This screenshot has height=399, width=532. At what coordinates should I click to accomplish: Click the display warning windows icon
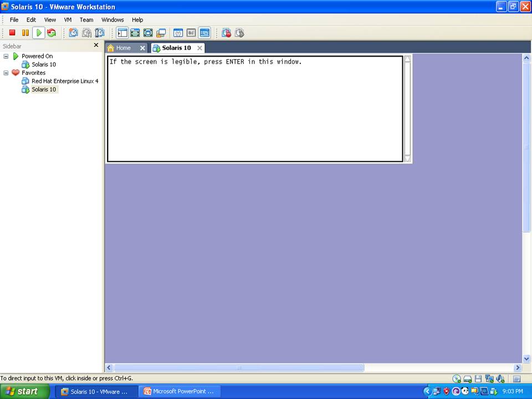[x=161, y=33]
